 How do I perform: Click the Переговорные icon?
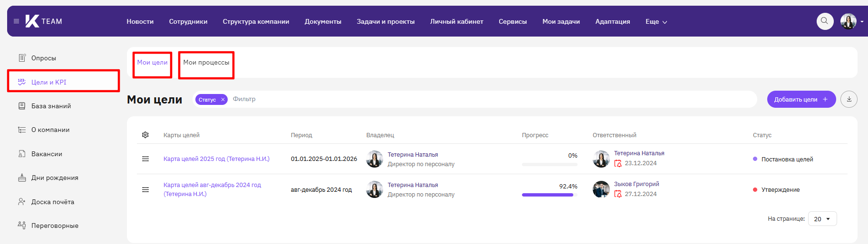pyautogui.click(x=22, y=225)
